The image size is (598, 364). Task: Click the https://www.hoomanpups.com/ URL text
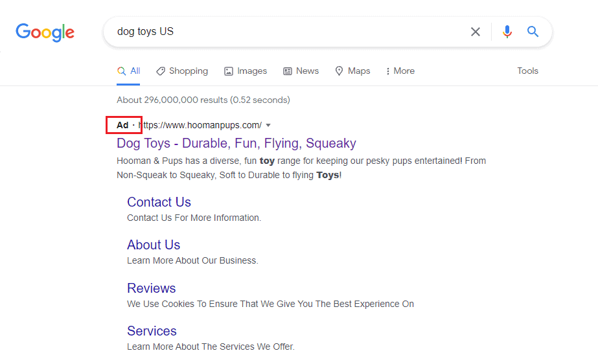(200, 126)
